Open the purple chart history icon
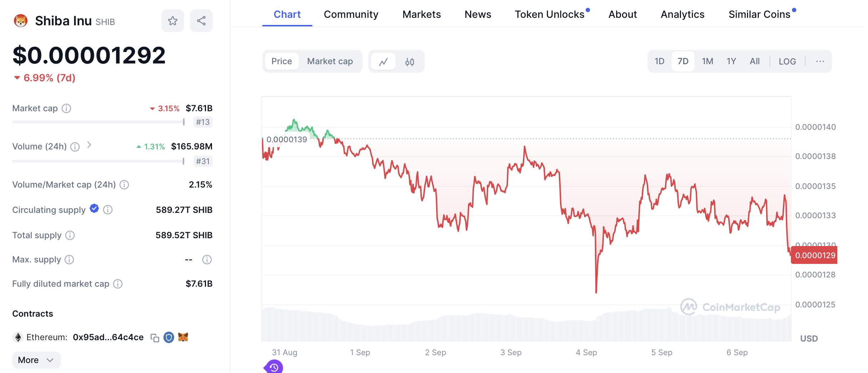This screenshot has width=868, height=373. pyautogui.click(x=274, y=367)
